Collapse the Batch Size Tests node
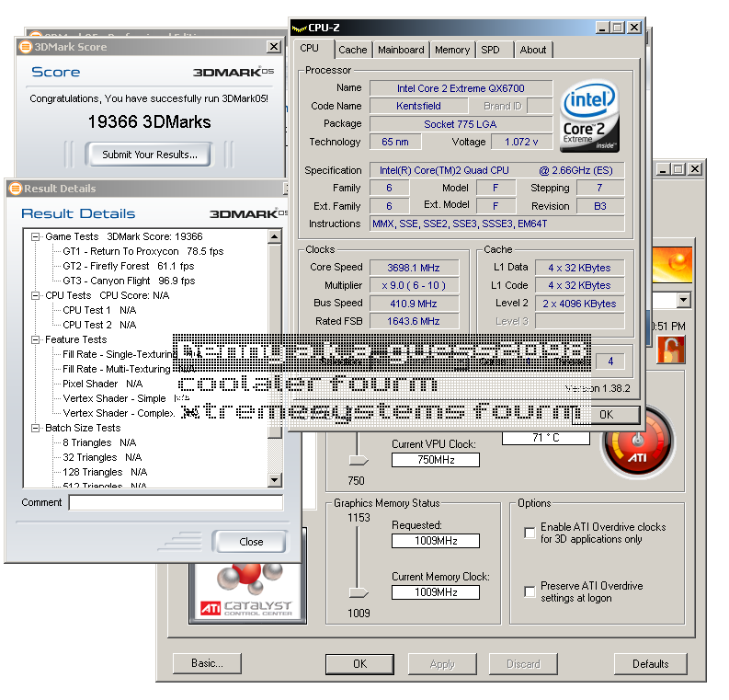The width and height of the screenshot is (729, 700). [35, 428]
